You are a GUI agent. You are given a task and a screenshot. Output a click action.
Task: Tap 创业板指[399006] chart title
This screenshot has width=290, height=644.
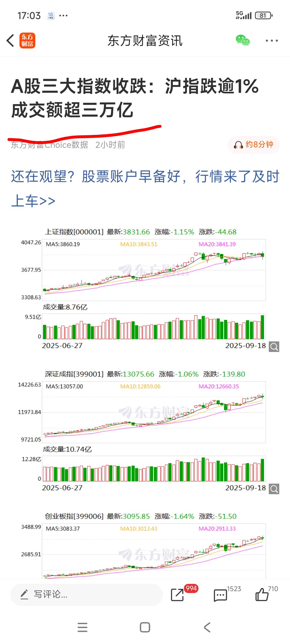point(74,516)
